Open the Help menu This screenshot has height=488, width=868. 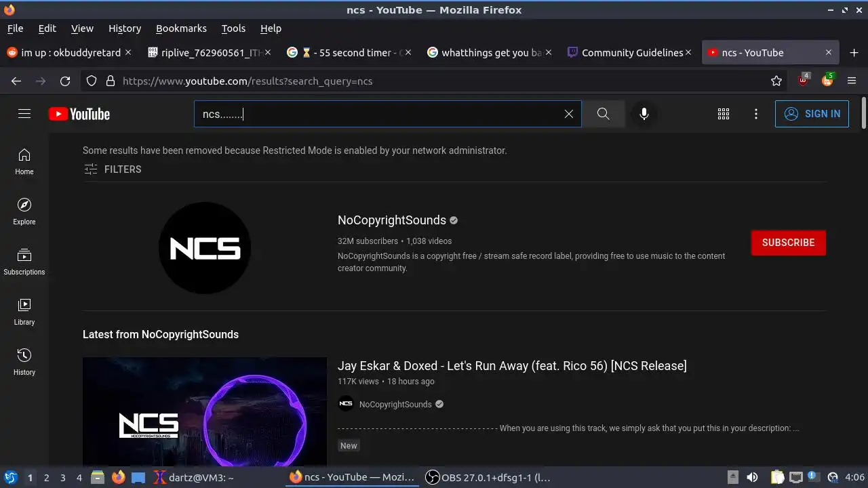click(271, 28)
